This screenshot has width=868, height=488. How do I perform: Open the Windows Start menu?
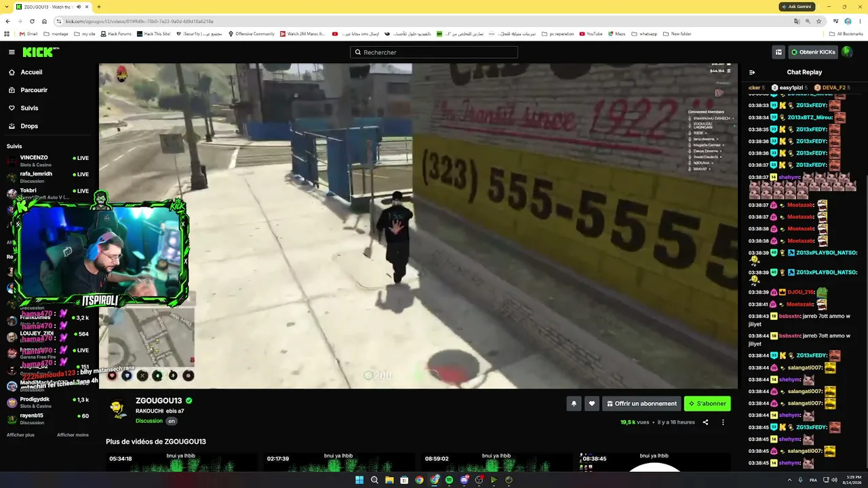click(359, 480)
